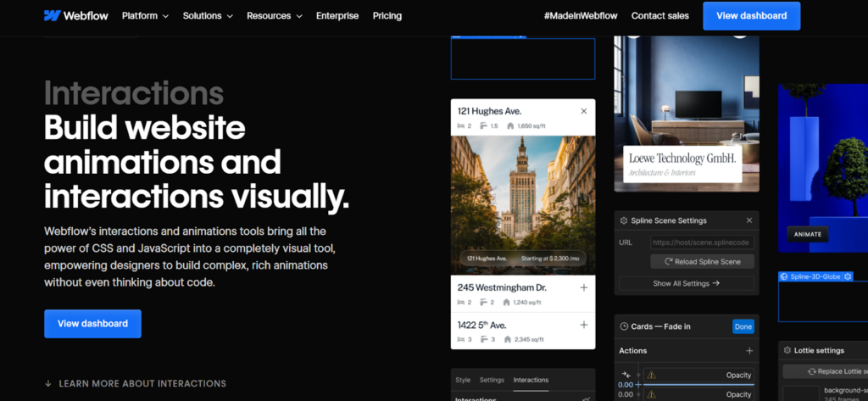The width and height of the screenshot is (868, 401).
Task: Follow Learn more about Interactions link
Action: [142, 383]
